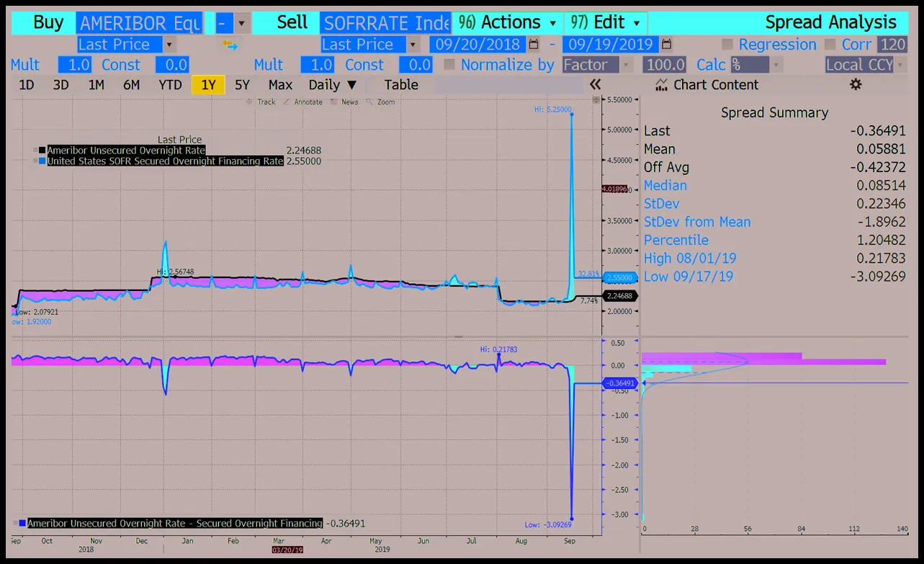The height and width of the screenshot is (564, 924).
Task: Click the blue SOFR series color swatch
Action: pos(42,161)
